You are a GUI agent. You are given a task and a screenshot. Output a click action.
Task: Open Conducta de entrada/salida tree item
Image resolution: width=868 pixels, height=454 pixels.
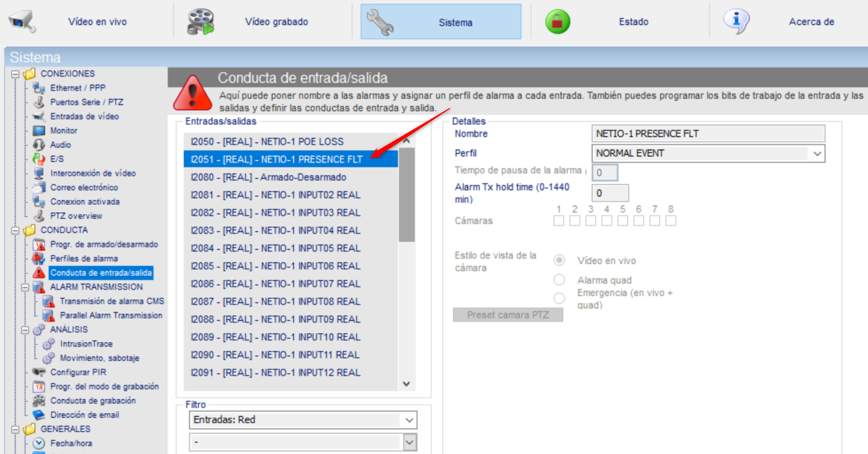[101, 273]
